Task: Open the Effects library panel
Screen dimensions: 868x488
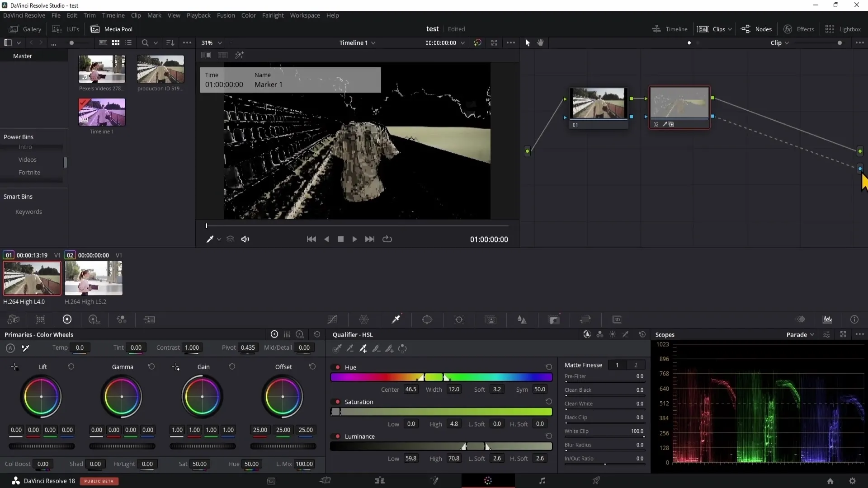Action: (799, 29)
